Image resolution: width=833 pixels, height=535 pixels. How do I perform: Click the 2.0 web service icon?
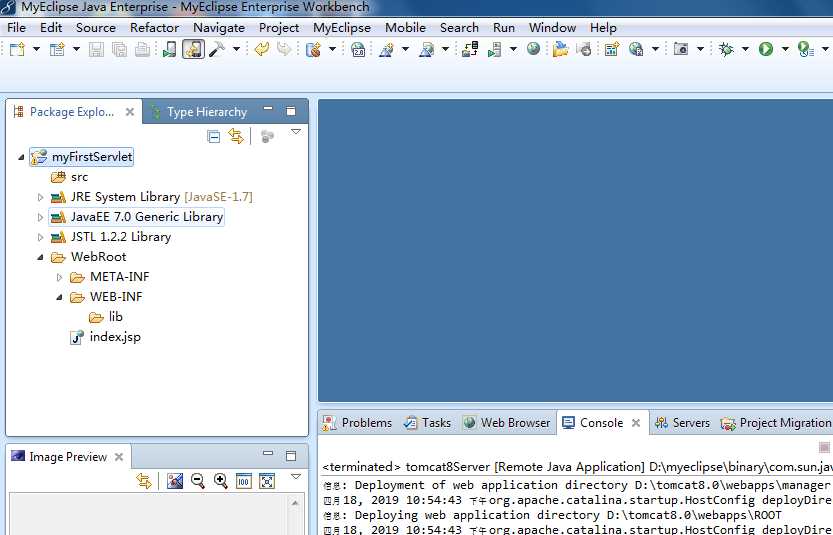coord(358,49)
